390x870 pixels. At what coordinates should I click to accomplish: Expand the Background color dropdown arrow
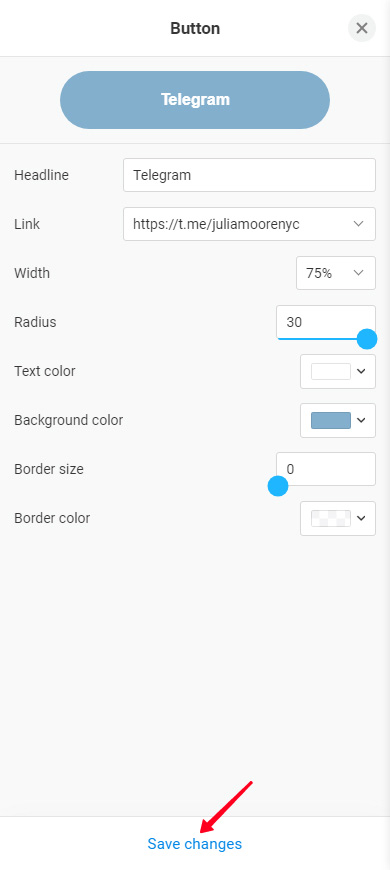point(361,421)
